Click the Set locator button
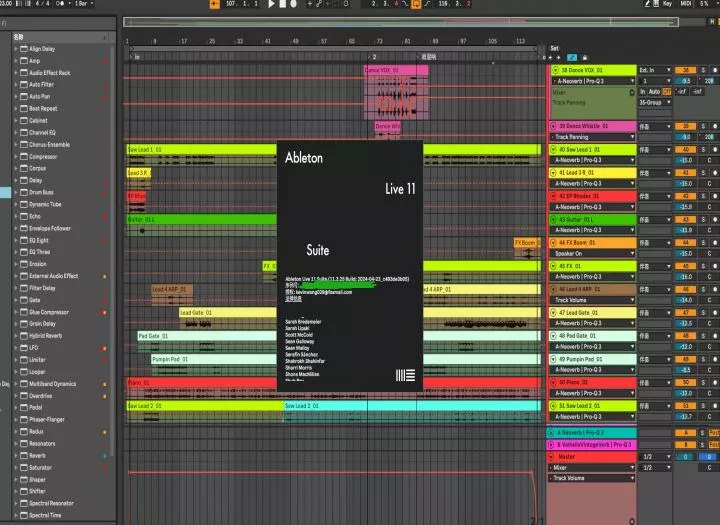Screen dimensions: 720x525 [555, 48]
